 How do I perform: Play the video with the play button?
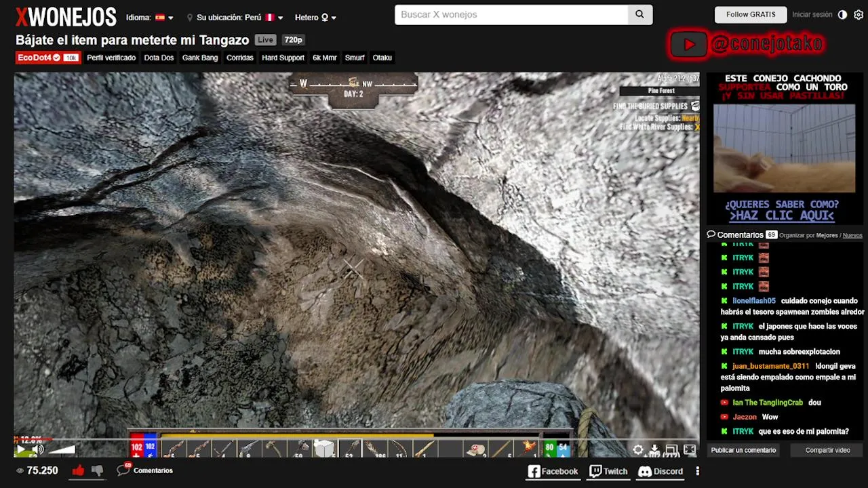(21, 449)
